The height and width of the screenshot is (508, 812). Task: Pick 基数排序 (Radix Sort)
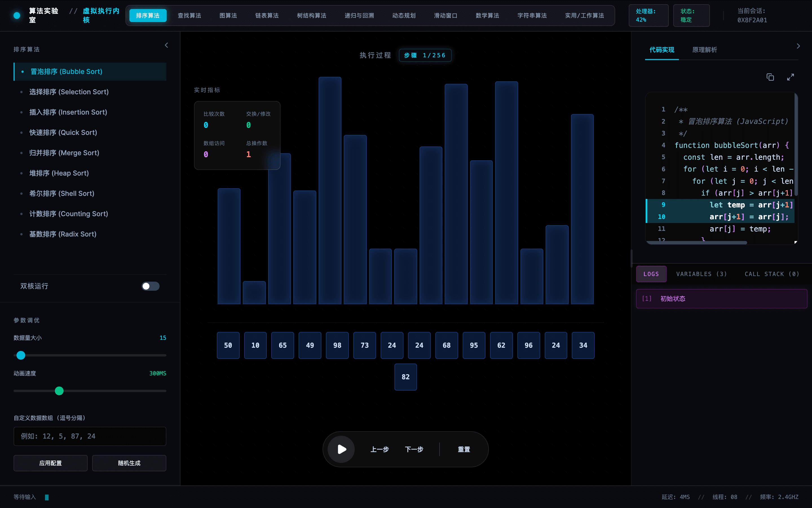(90, 234)
